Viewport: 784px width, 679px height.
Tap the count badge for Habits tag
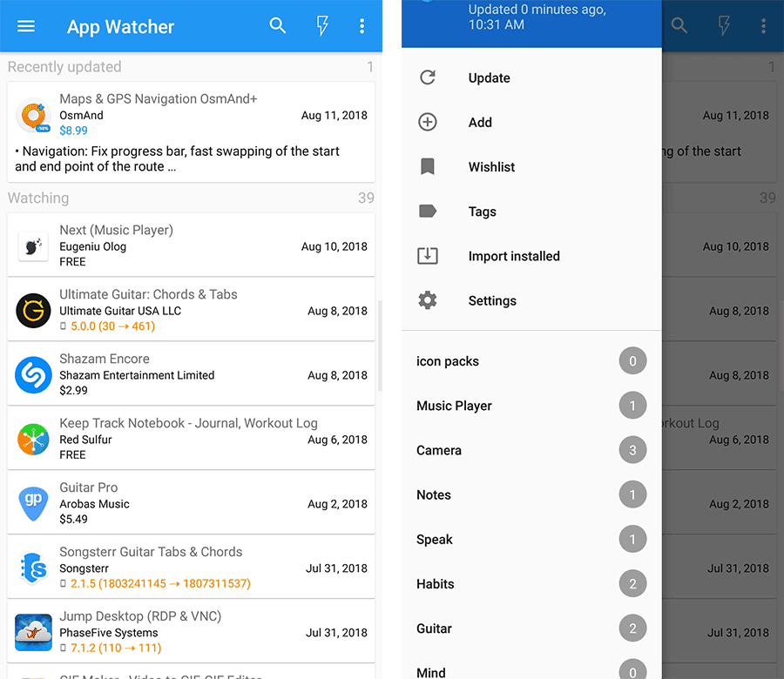point(632,583)
